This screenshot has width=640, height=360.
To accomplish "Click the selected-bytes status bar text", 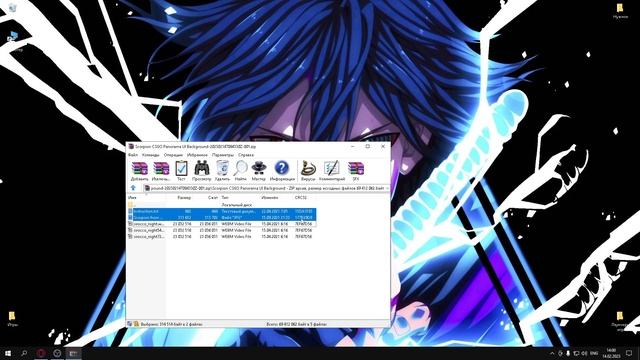I will 171,324.
